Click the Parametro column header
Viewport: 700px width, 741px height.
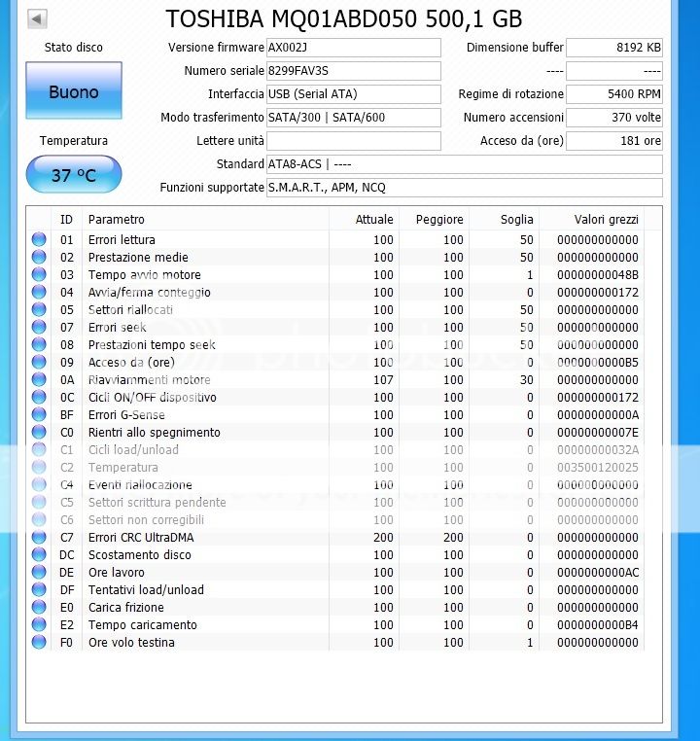[x=117, y=220]
